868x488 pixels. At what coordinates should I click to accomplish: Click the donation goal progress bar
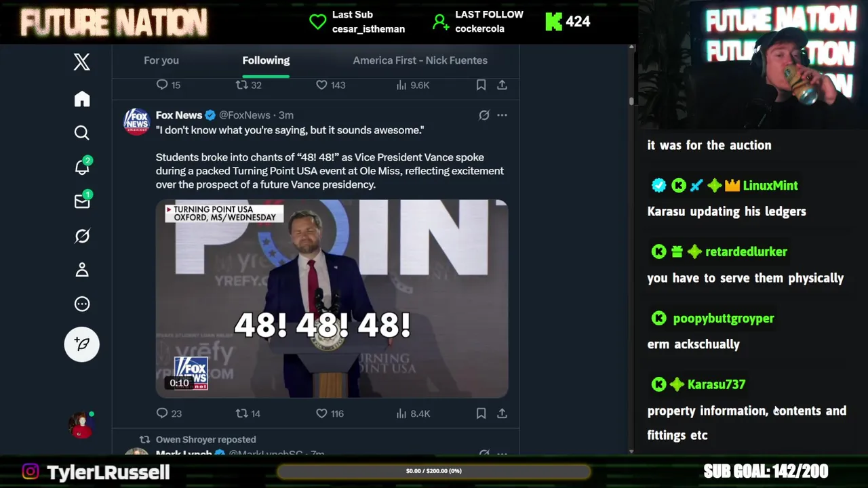tap(434, 471)
